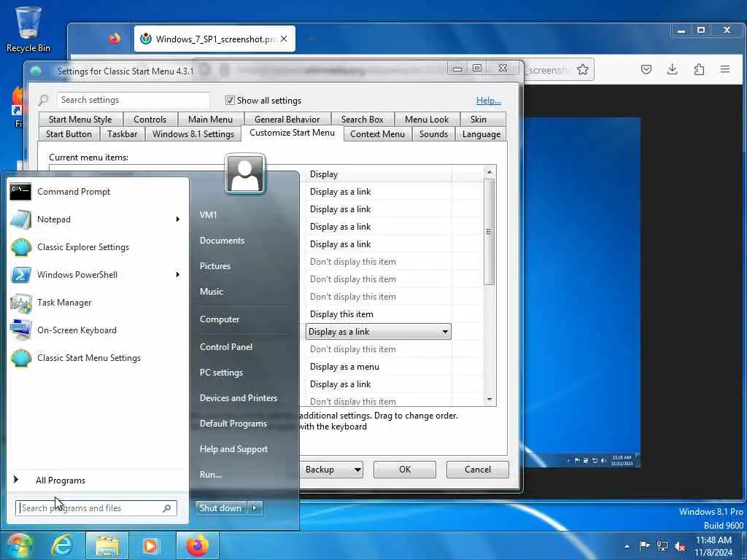Toggle Show all settings checkbox
This screenshot has width=747, height=560.
230,100
